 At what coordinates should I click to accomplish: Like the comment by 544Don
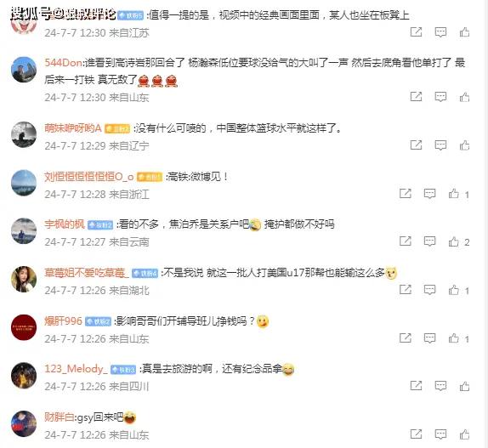(x=464, y=97)
